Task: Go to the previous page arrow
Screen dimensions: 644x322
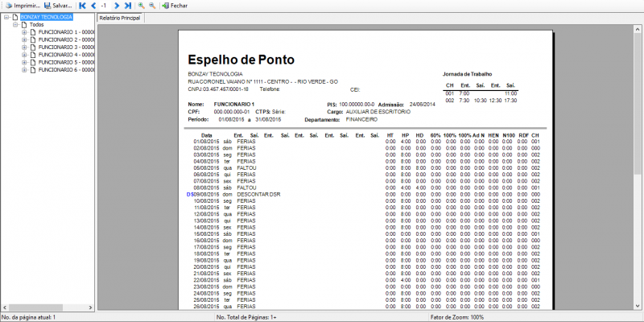Action: point(93,6)
